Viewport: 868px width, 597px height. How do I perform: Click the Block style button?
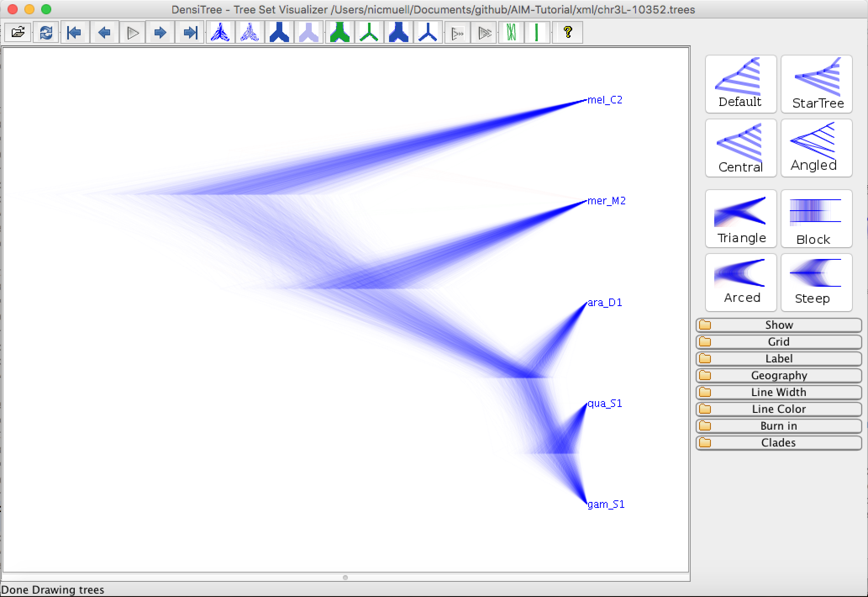coord(816,219)
